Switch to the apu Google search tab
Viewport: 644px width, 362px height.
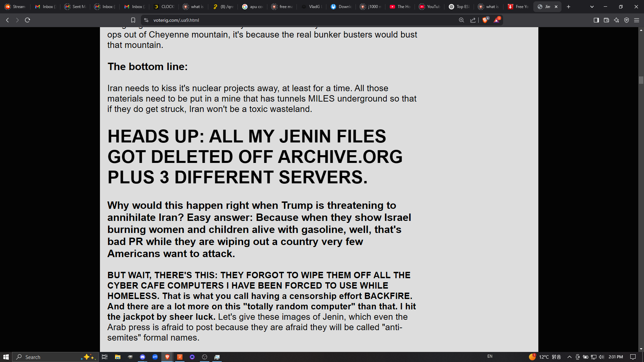(253, 7)
